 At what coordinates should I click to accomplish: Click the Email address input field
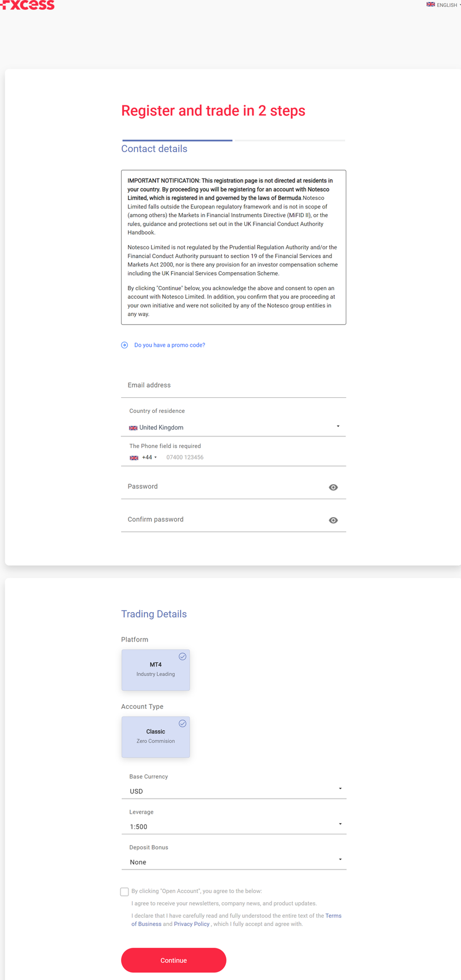[233, 385]
